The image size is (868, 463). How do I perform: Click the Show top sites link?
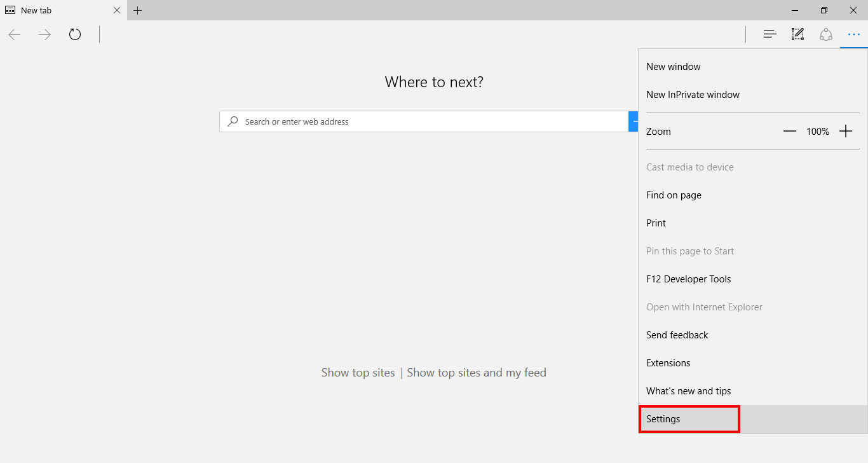[x=358, y=373]
